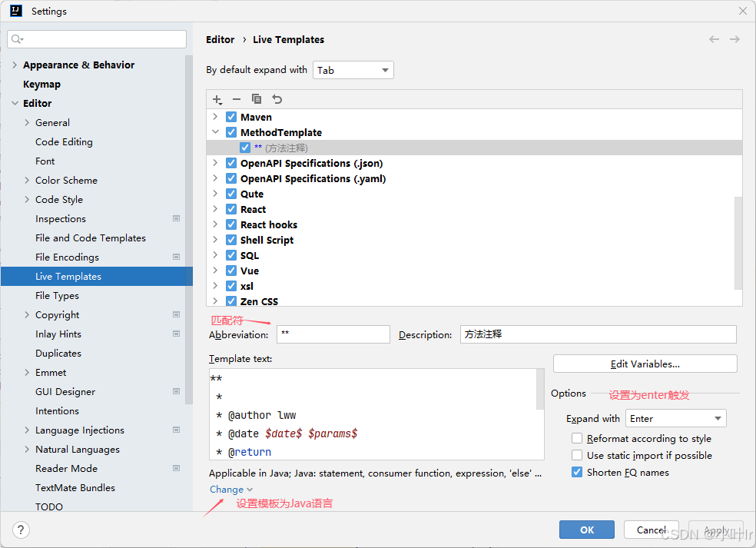The image size is (756, 548).
Task: Toggle the React hooks group checkbox
Action: (231, 224)
